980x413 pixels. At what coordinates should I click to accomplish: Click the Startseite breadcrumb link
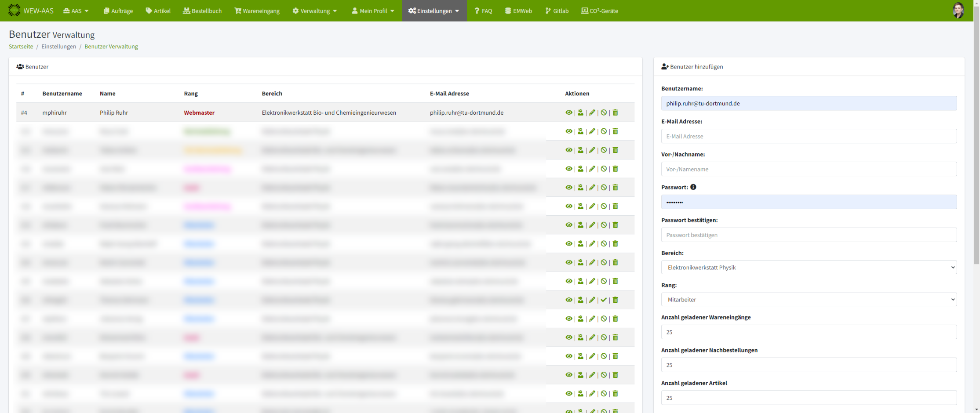click(21, 47)
